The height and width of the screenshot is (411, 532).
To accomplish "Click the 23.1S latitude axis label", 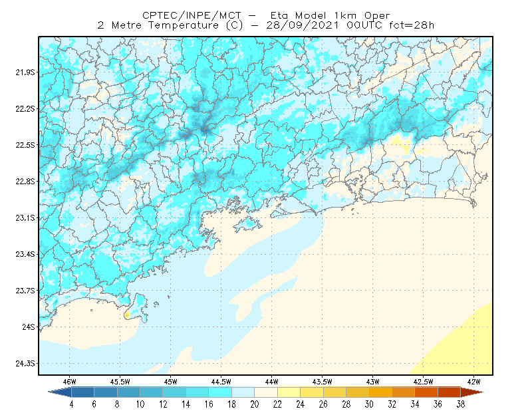I will tap(25, 217).
